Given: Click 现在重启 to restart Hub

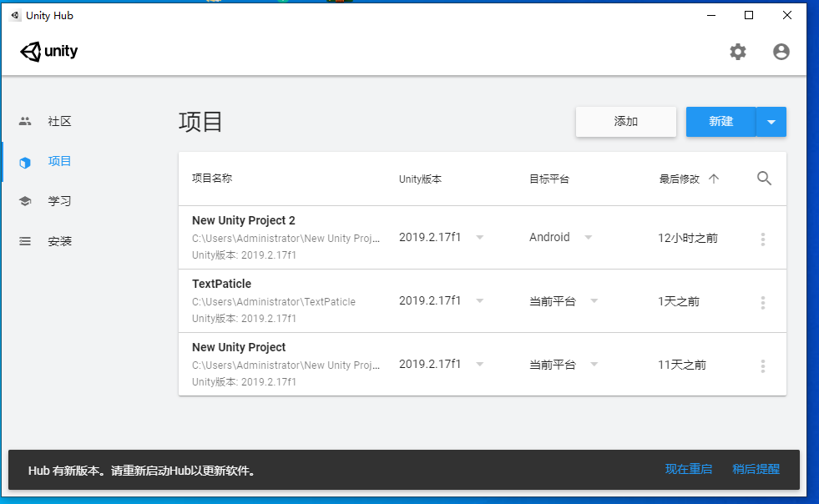Looking at the screenshot, I should click(689, 469).
